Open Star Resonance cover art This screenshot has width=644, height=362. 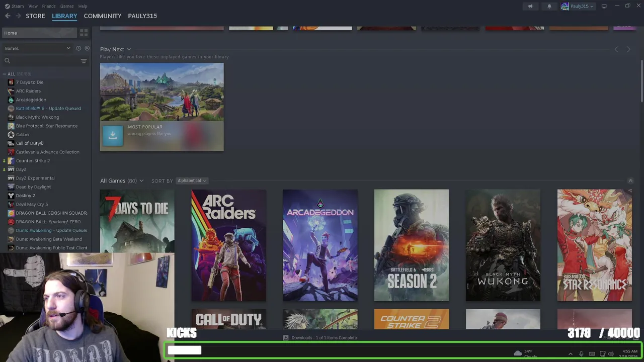pos(595,245)
